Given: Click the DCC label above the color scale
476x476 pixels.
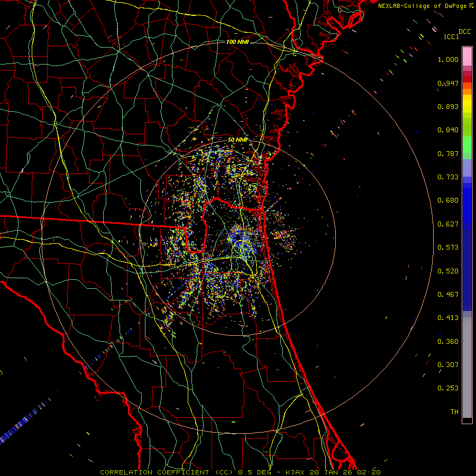Looking at the screenshot, I should (464, 32).
